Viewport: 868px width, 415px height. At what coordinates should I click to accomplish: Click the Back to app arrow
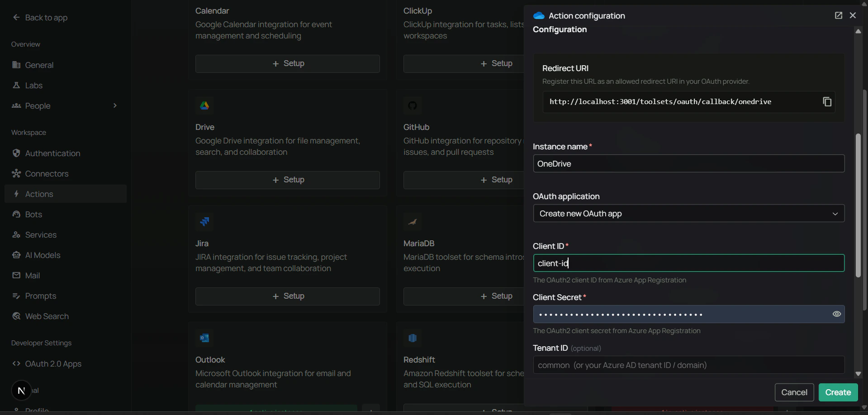[x=16, y=17]
